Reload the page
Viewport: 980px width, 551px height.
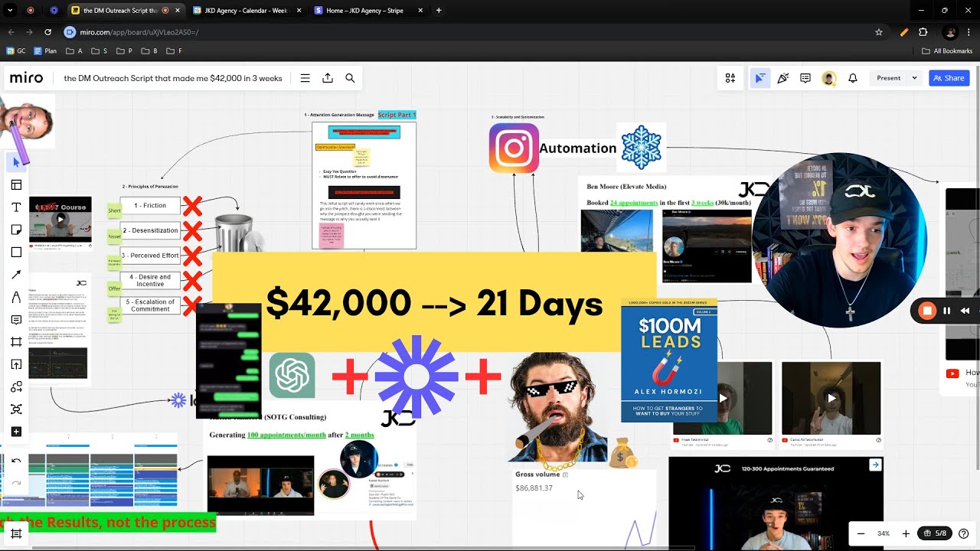pos(47,32)
